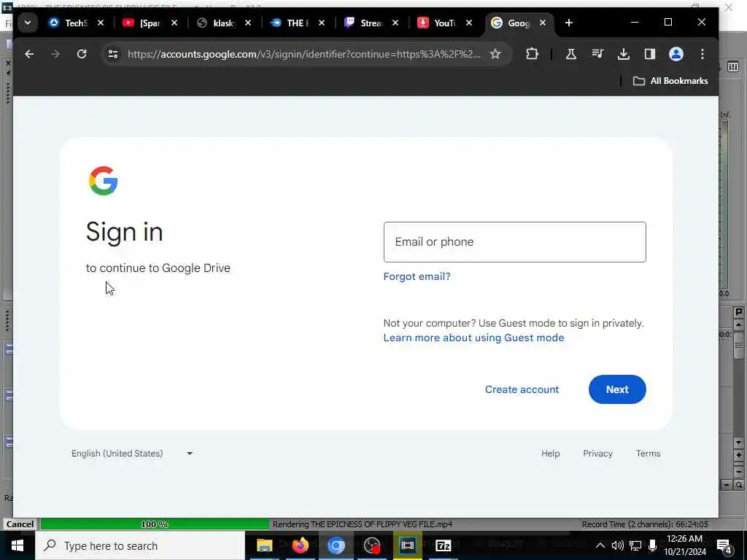
Task: Close the Twitch Strea tab
Action: click(395, 23)
